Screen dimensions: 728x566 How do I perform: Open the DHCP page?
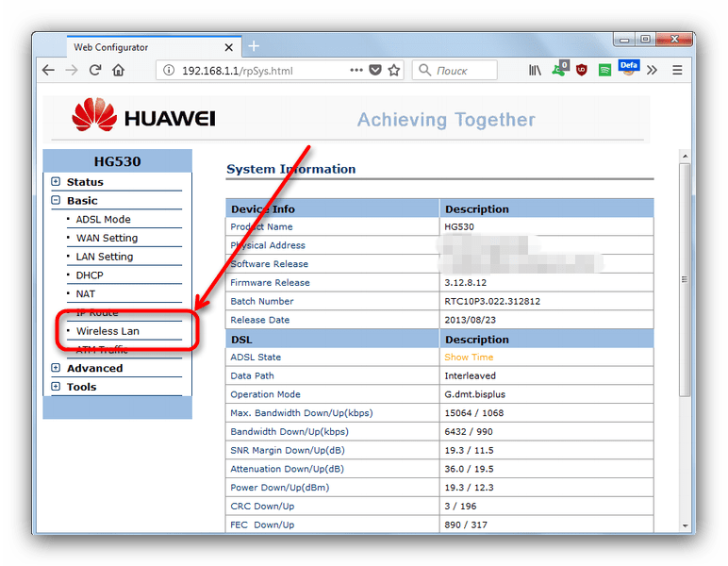90,275
